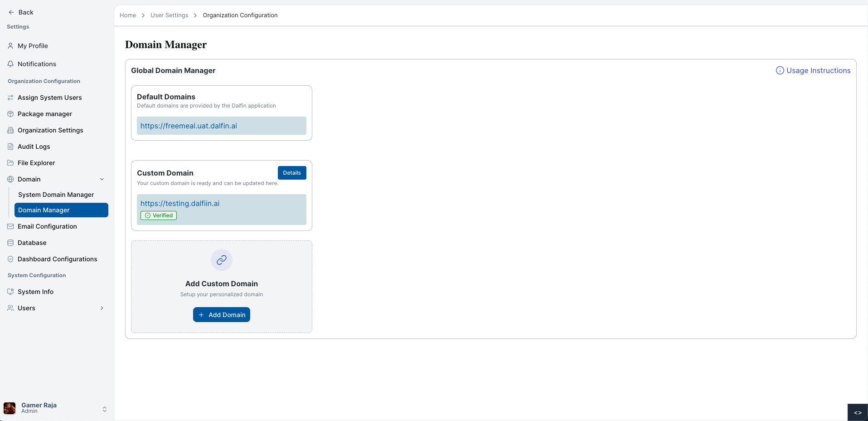Open My Profile settings

pyautogui.click(x=32, y=46)
